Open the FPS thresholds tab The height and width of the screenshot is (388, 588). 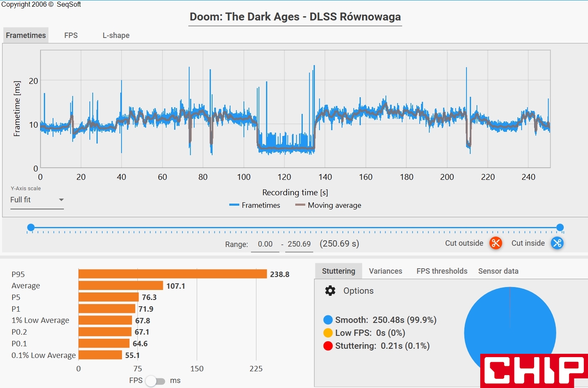(442, 271)
